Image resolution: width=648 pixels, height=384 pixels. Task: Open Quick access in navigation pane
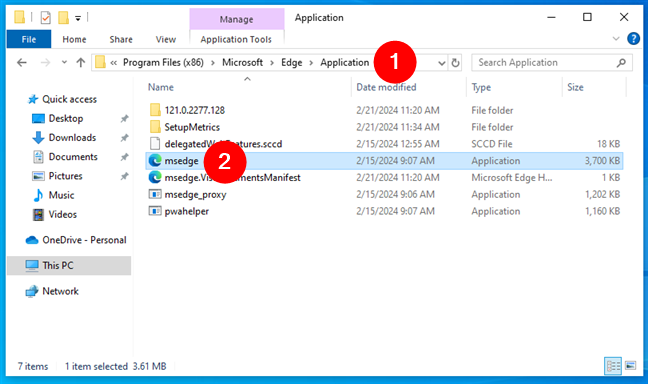tap(69, 99)
